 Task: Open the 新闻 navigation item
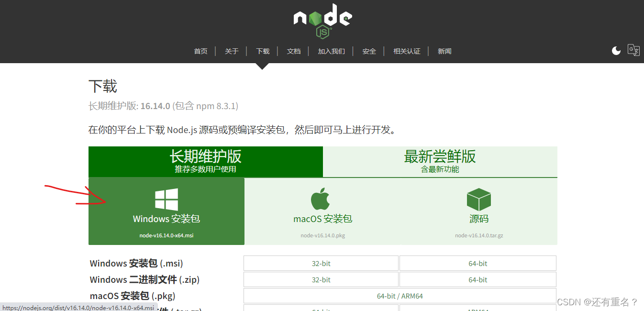click(x=444, y=51)
